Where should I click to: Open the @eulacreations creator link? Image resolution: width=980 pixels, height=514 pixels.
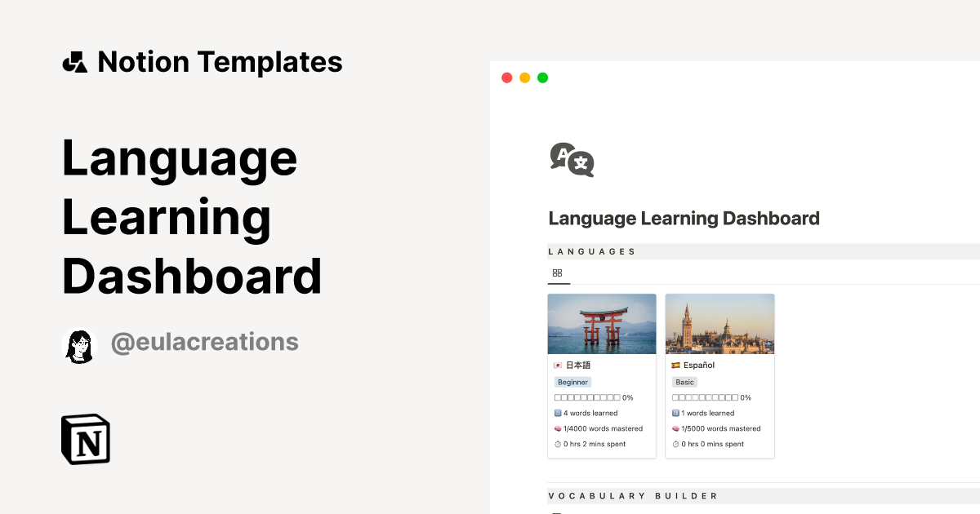205,343
